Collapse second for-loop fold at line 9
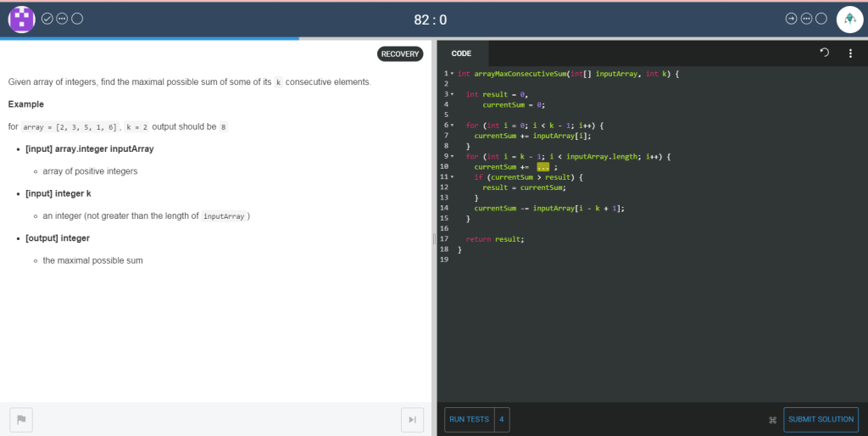The width and height of the screenshot is (868, 436). point(453,156)
